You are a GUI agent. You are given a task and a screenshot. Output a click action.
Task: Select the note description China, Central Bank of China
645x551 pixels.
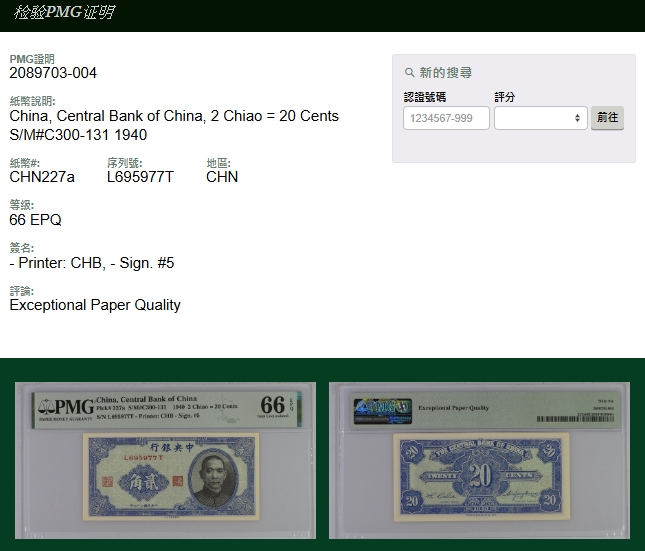click(x=174, y=116)
